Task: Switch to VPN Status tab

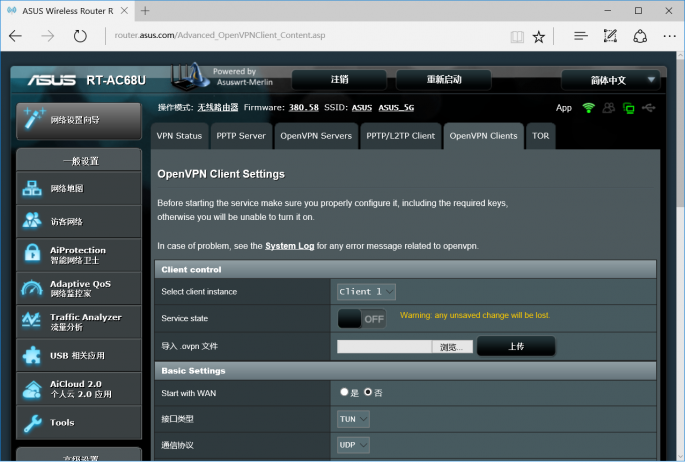Action: tap(179, 136)
